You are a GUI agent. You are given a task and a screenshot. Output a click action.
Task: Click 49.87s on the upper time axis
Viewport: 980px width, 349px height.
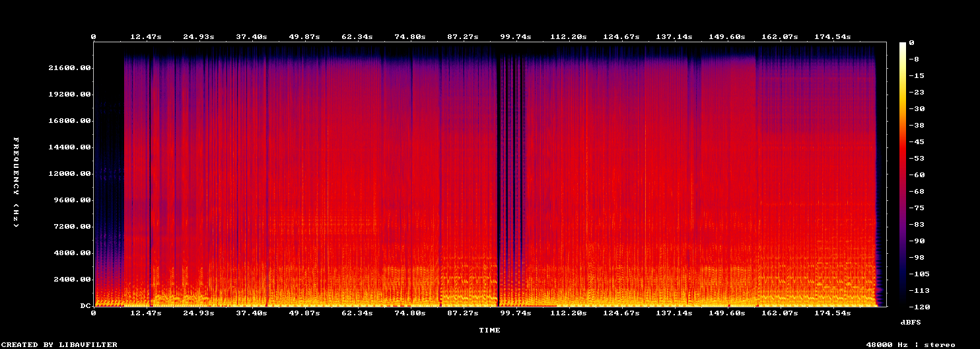click(304, 37)
